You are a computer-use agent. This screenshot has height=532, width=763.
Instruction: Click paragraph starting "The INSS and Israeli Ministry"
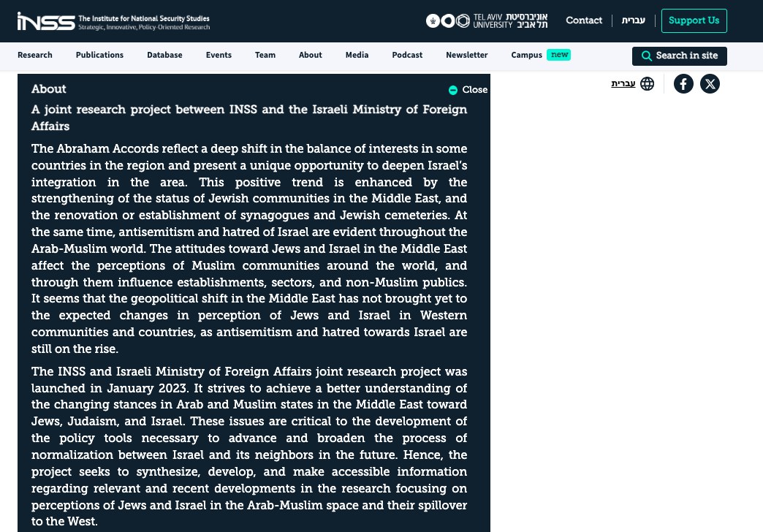[x=249, y=446]
